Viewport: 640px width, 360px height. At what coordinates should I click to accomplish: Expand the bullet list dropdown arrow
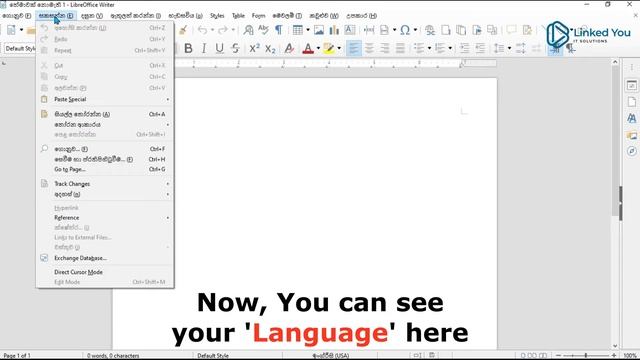tap(429, 49)
